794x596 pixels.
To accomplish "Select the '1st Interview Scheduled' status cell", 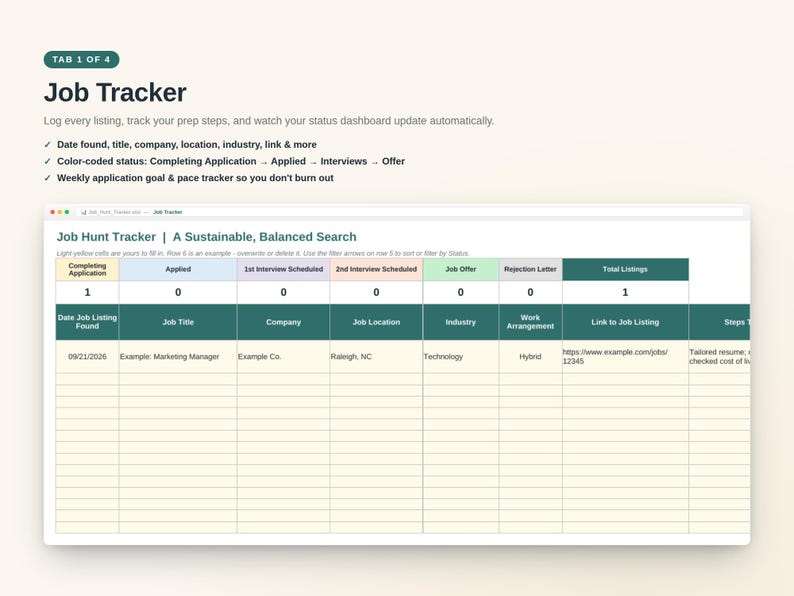I will [x=284, y=269].
